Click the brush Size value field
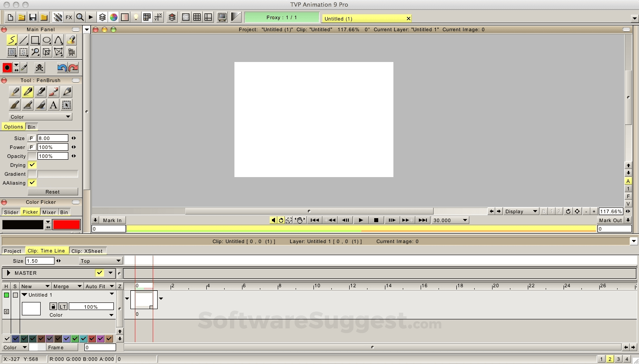 tap(53, 138)
